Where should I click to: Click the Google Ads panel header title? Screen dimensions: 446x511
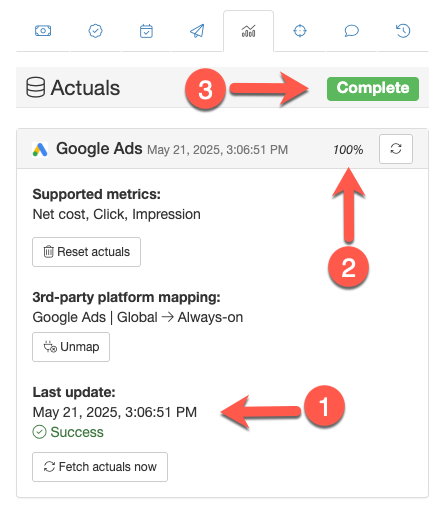tap(99, 148)
